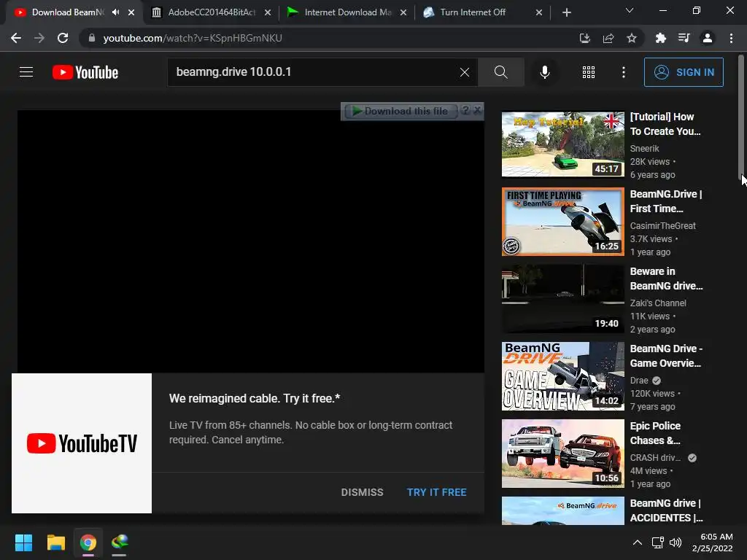
Task: Select the Download BeamNG tab
Action: click(x=66, y=12)
